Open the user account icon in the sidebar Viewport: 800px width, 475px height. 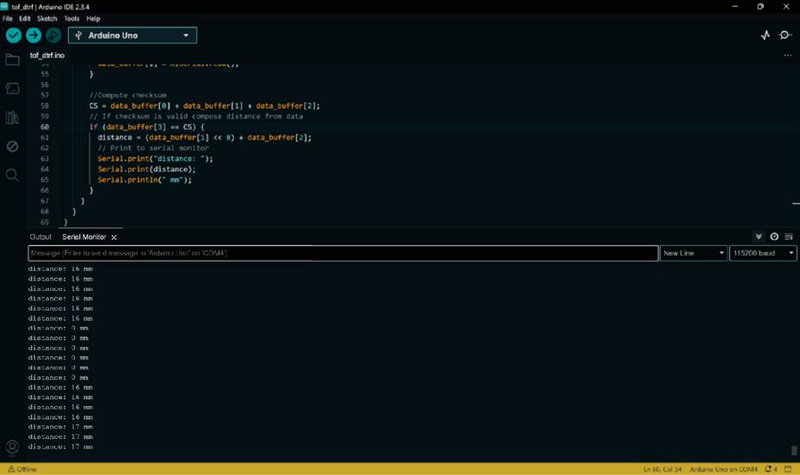coord(12,447)
